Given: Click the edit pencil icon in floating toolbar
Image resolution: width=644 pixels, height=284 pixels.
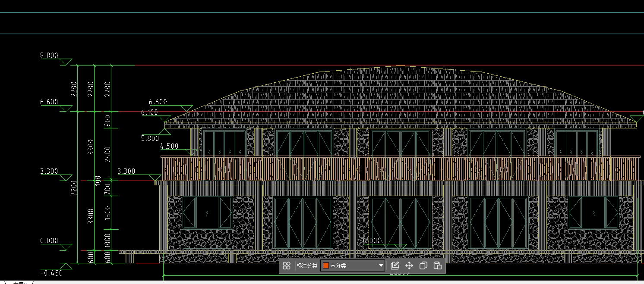Looking at the screenshot, I should [x=395, y=265].
